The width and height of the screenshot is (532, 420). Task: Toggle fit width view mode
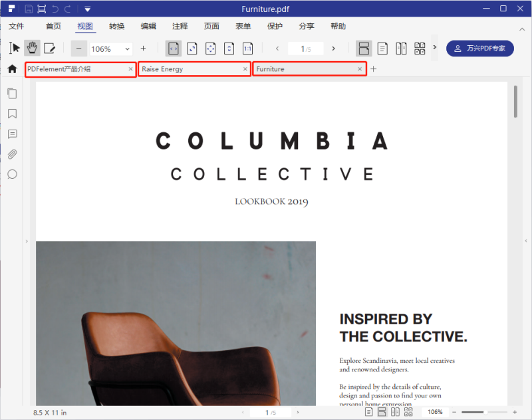pyautogui.click(x=174, y=49)
